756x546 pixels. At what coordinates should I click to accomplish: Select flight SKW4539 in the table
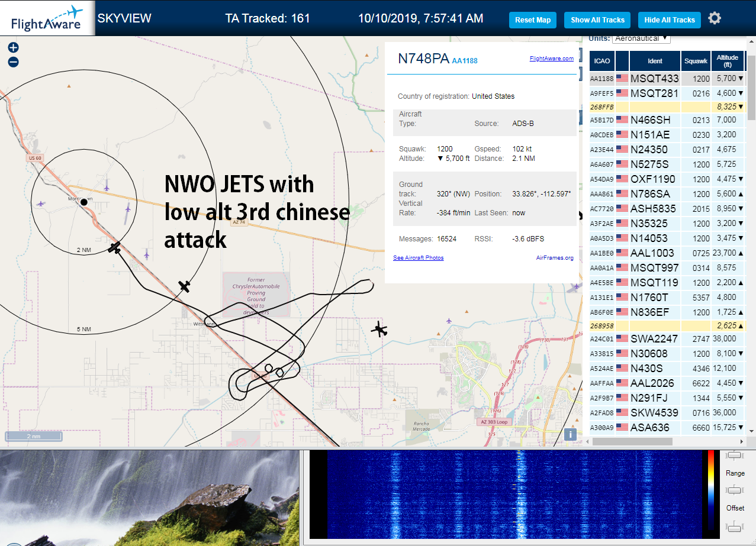pyautogui.click(x=667, y=412)
